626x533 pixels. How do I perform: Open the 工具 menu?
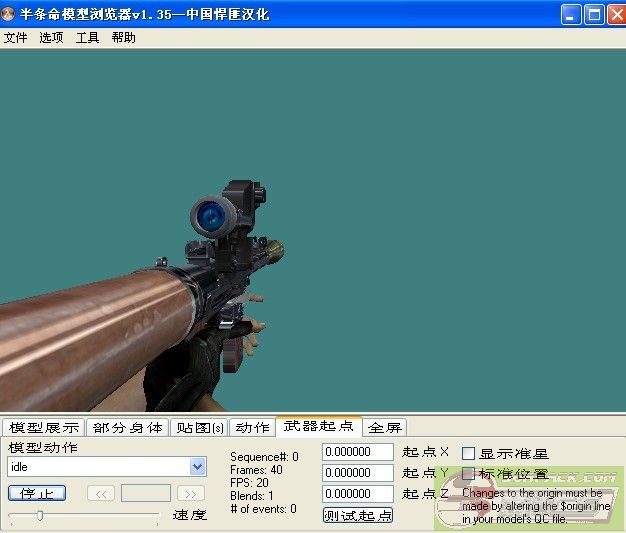coord(87,38)
